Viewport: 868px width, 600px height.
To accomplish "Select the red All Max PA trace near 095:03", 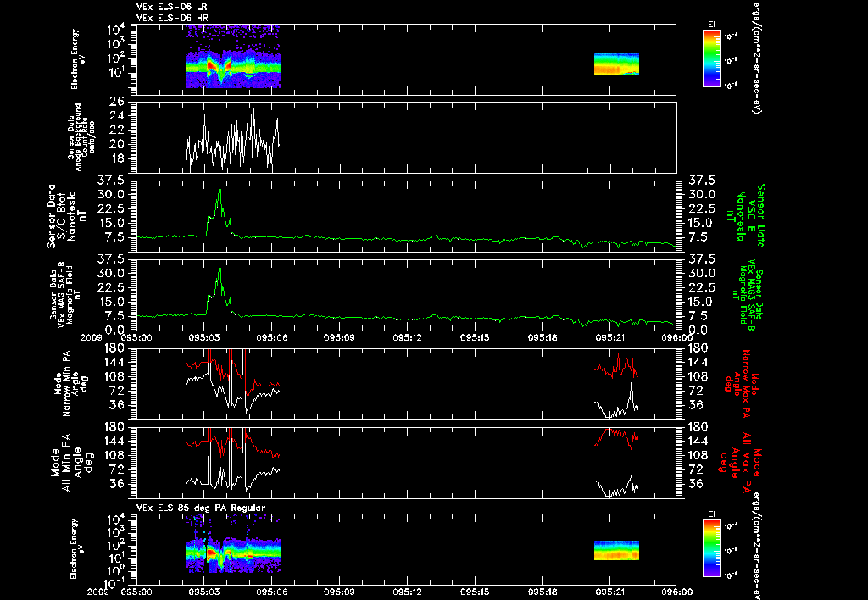I will pos(232,443).
